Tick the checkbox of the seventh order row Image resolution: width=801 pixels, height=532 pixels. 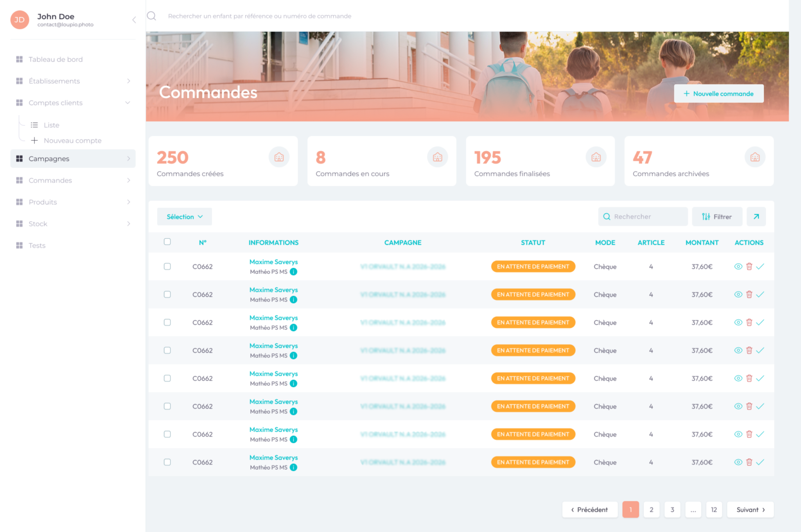click(x=167, y=434)
